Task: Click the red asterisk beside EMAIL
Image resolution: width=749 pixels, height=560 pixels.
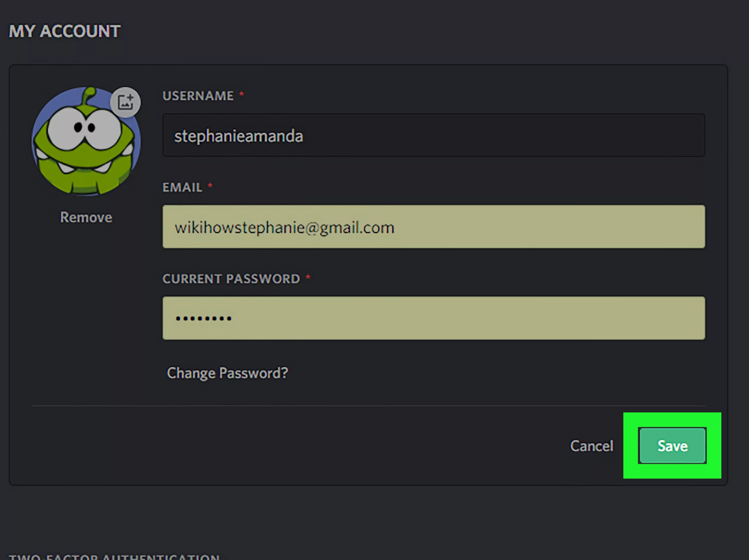Action: pos(210,185)
